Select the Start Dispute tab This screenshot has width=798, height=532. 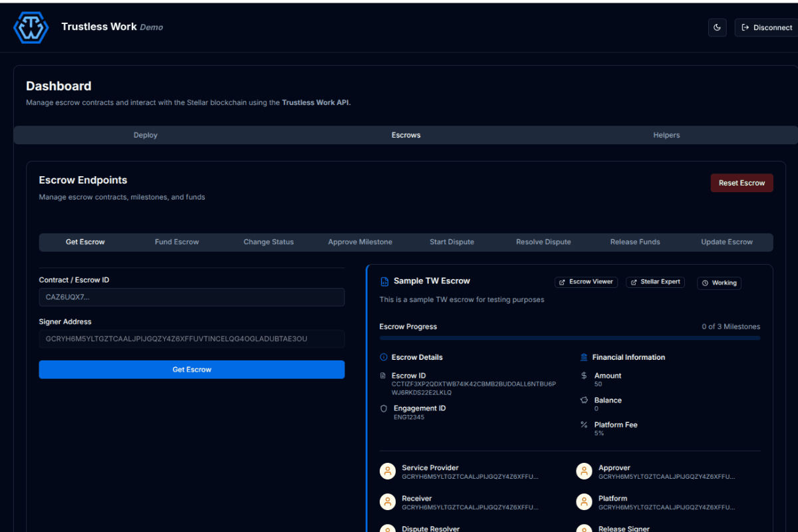pos(452,242)
